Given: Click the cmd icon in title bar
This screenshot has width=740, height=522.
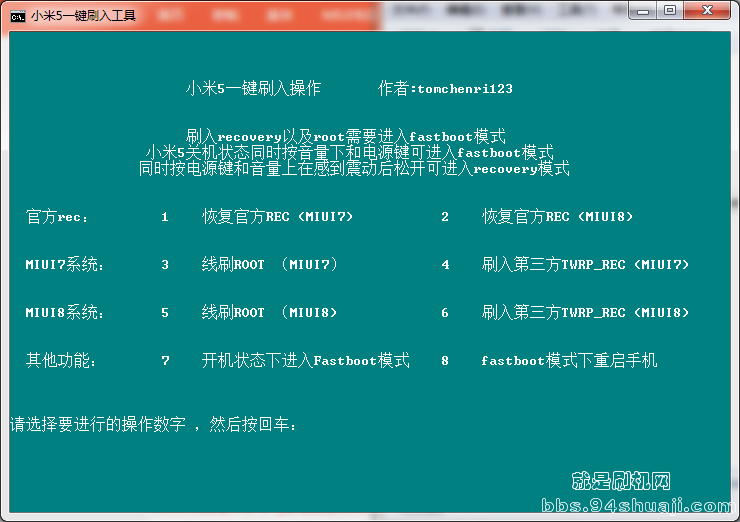Looking at the screenshot, I should [18, 17].
